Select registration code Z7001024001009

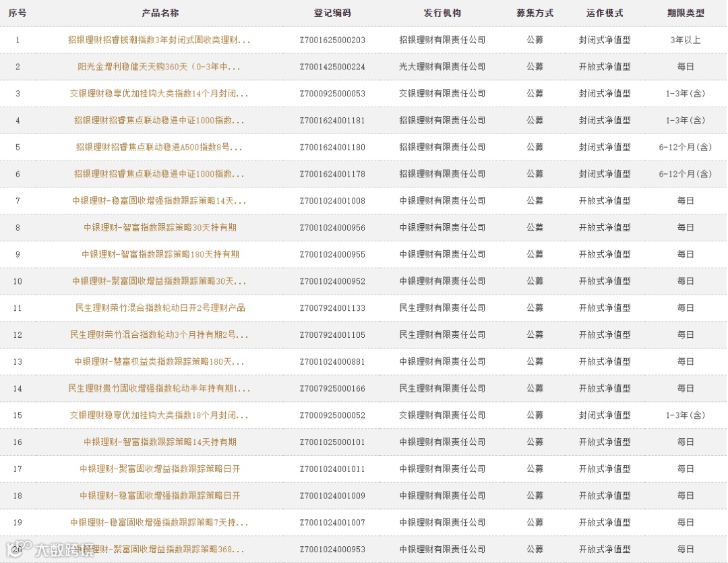coord(332,496)
